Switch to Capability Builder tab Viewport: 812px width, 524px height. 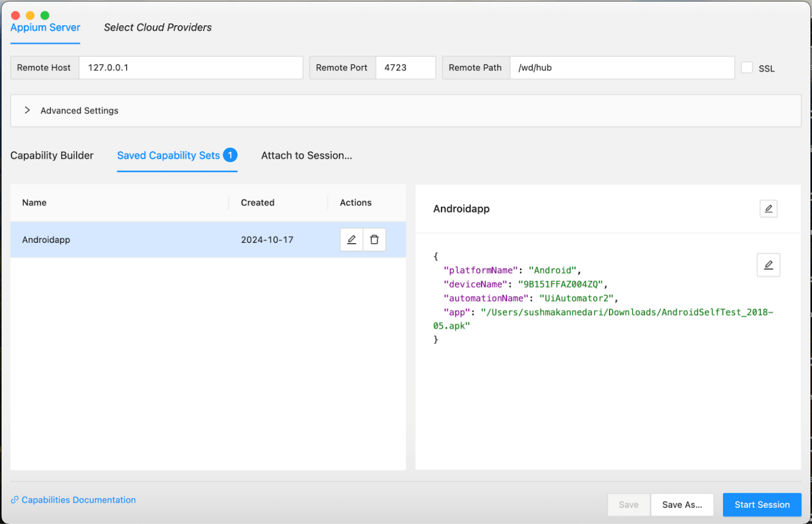(52, 155)
